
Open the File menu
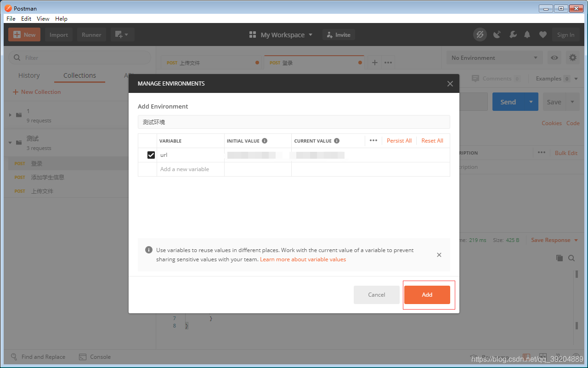click(11, 18)
